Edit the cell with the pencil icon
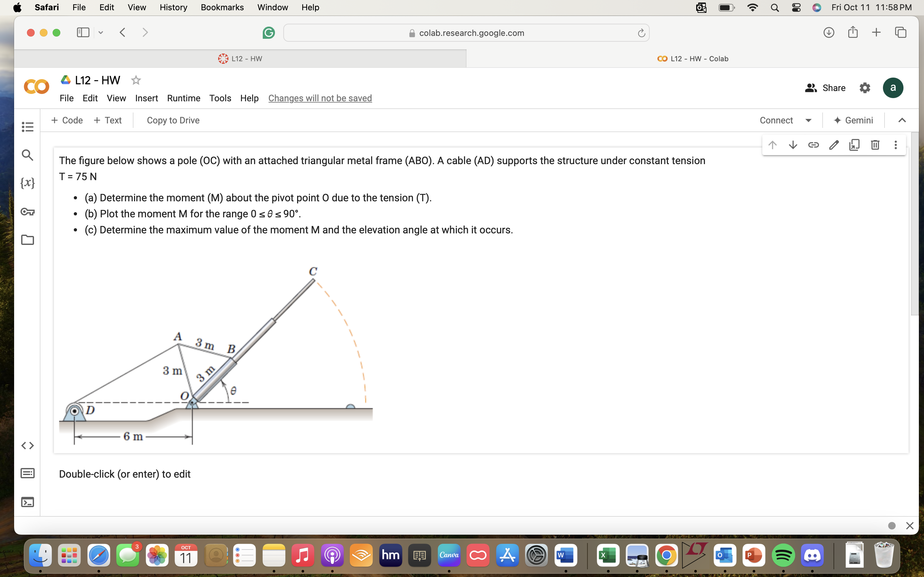 pos(834,145)
